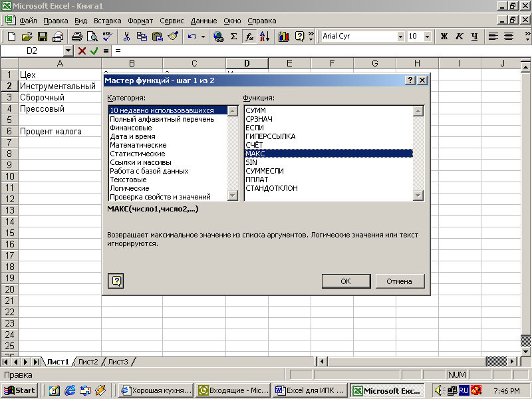This screenshot has width=532, height=399.
Task: Click the volume speaker tray icon
Action: 440,390
